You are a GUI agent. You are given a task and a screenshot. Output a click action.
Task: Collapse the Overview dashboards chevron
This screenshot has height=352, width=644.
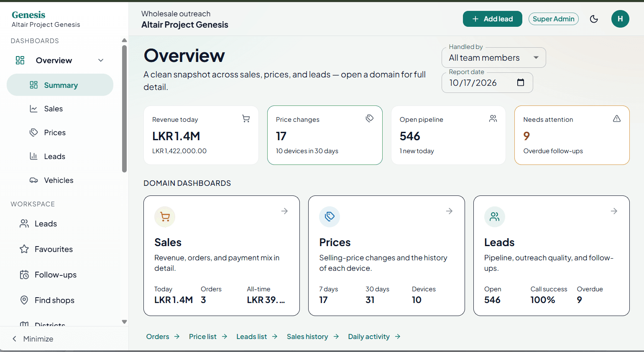101,60
